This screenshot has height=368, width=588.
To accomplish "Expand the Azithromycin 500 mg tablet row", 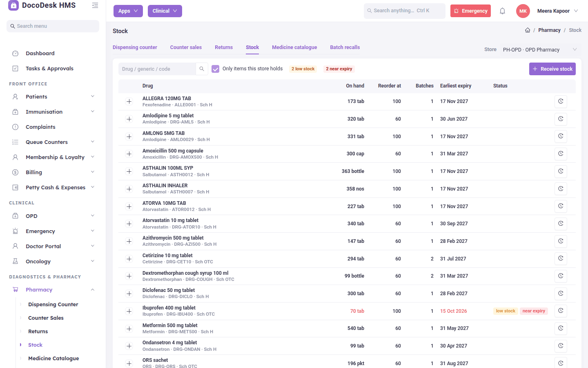I will [129, 241].
